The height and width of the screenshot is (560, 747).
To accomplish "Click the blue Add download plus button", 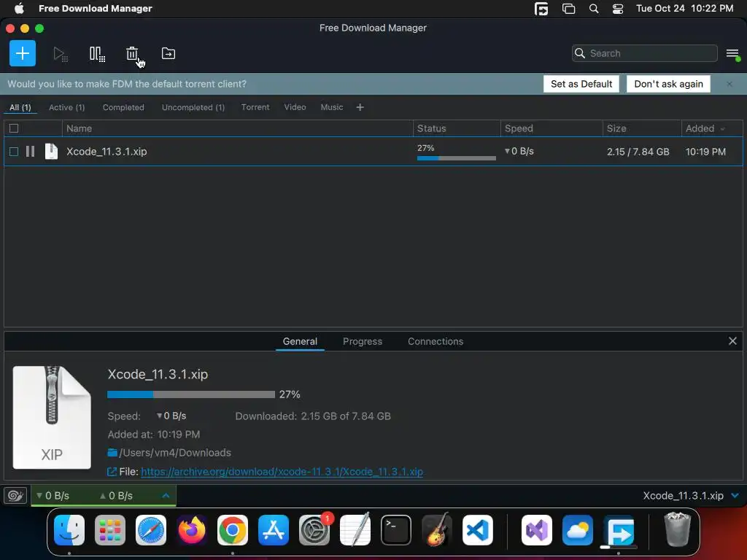I will [23, 53].
